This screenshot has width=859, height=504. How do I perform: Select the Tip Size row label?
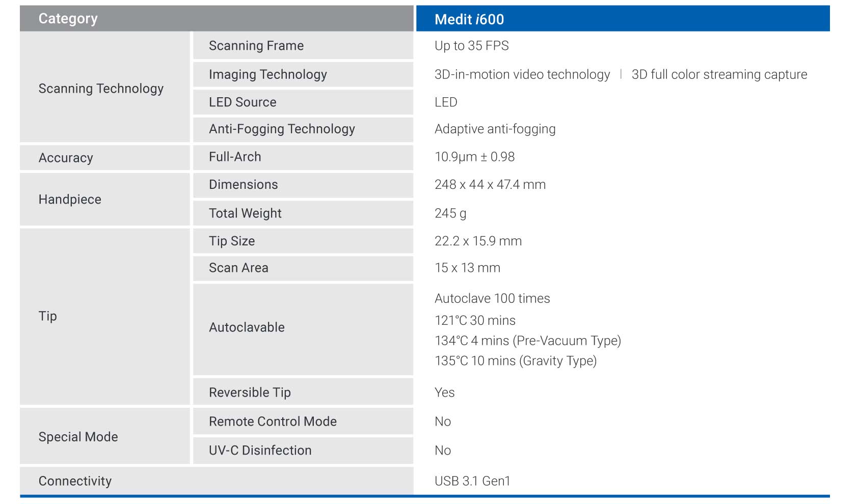point(303,241)
